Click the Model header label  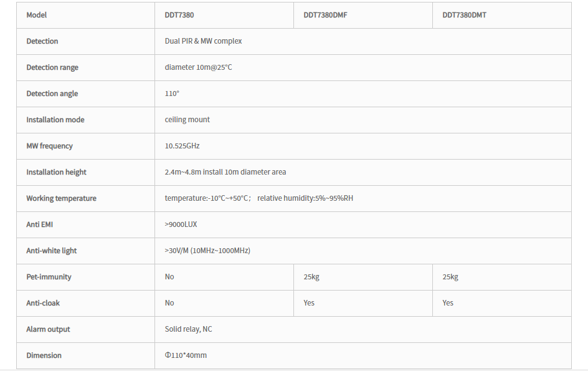(36, 15)
